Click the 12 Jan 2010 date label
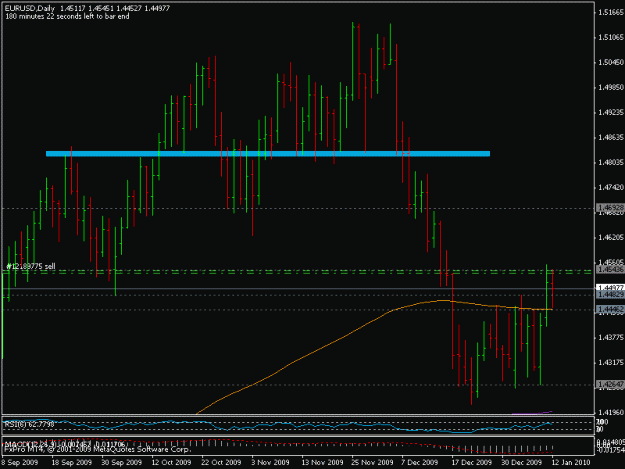This screenshot has width=625, height=469. click(571, 462)
